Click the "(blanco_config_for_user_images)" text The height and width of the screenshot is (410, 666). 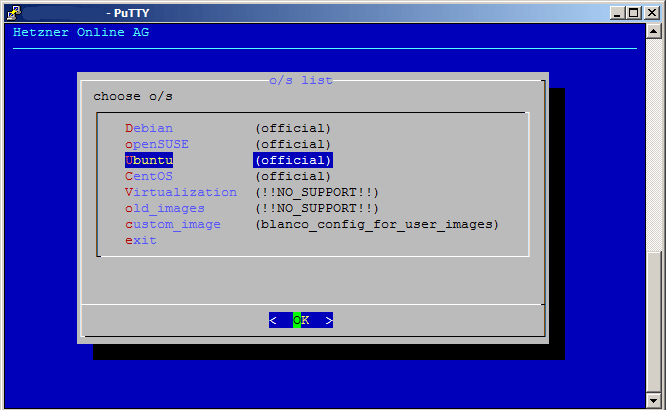point(377,224)
